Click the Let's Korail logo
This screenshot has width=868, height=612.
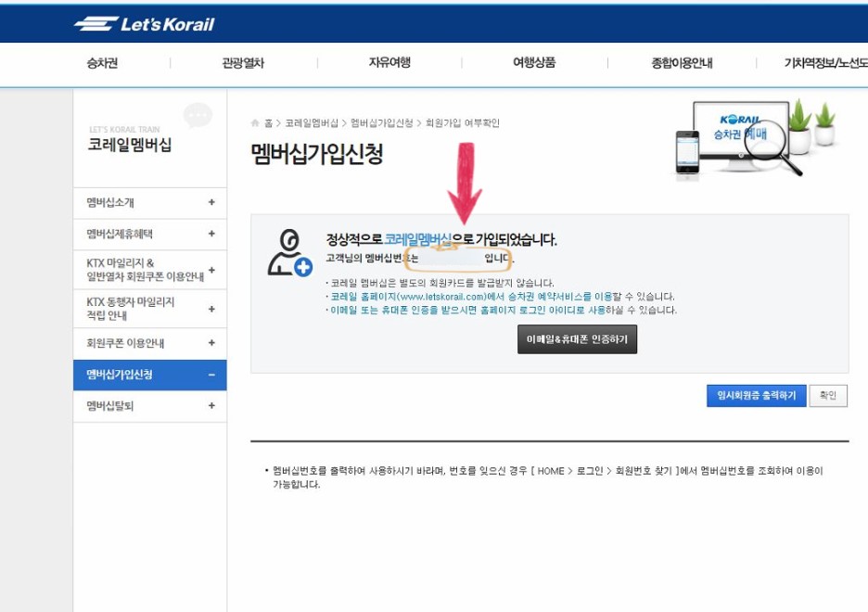(x=145, y=24)
